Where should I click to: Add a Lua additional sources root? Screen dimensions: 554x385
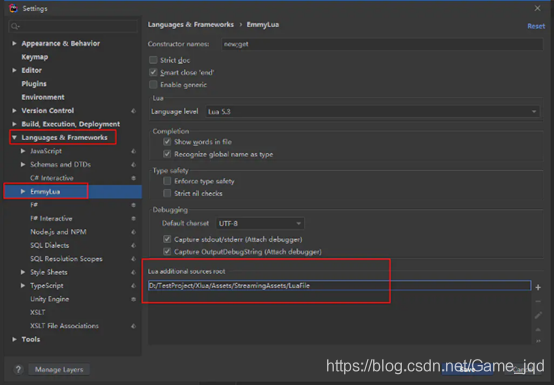point(538,288)
